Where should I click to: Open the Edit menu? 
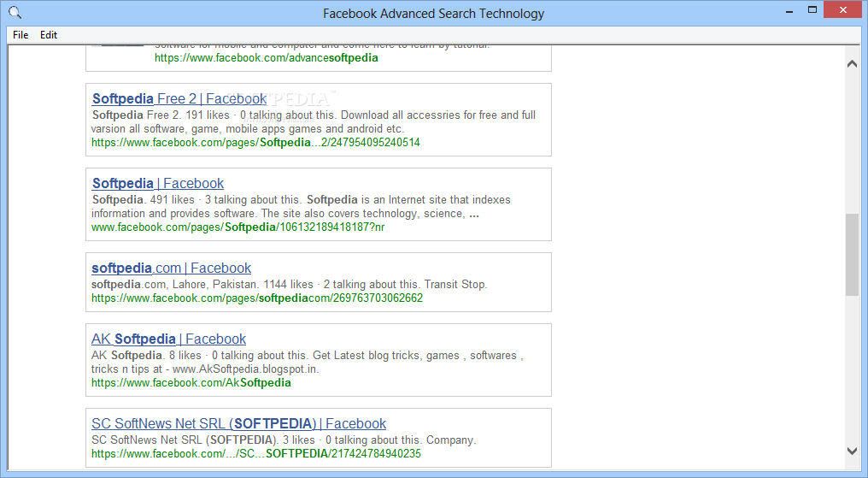49,35
